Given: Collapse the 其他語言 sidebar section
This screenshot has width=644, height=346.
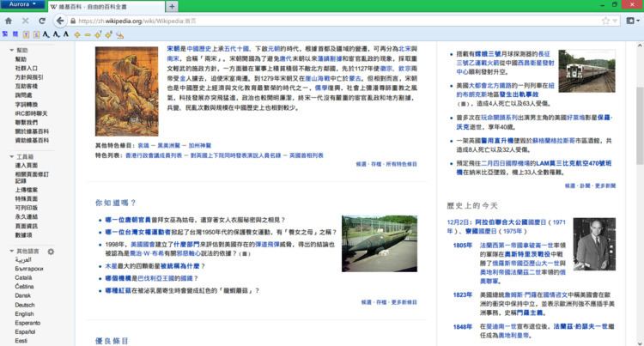Looking at the screenshot, I should point(8,252).
